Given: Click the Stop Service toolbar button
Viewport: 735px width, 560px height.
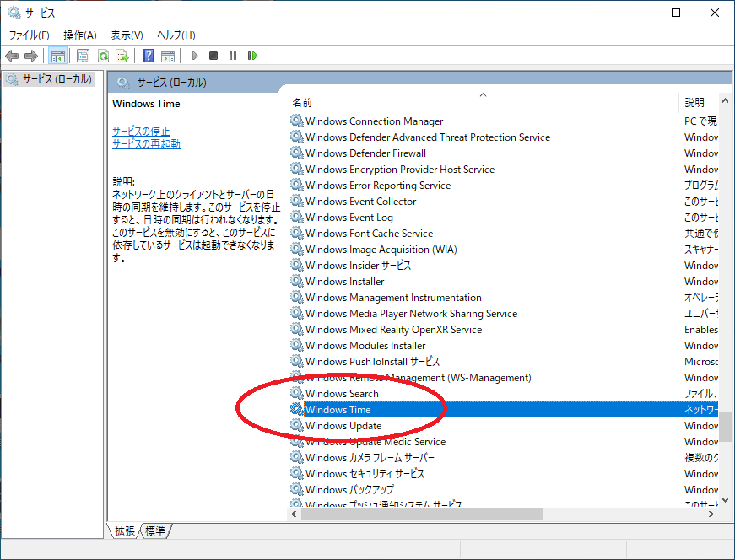Looking at the screenshot, I should click(x=213, y=56).
